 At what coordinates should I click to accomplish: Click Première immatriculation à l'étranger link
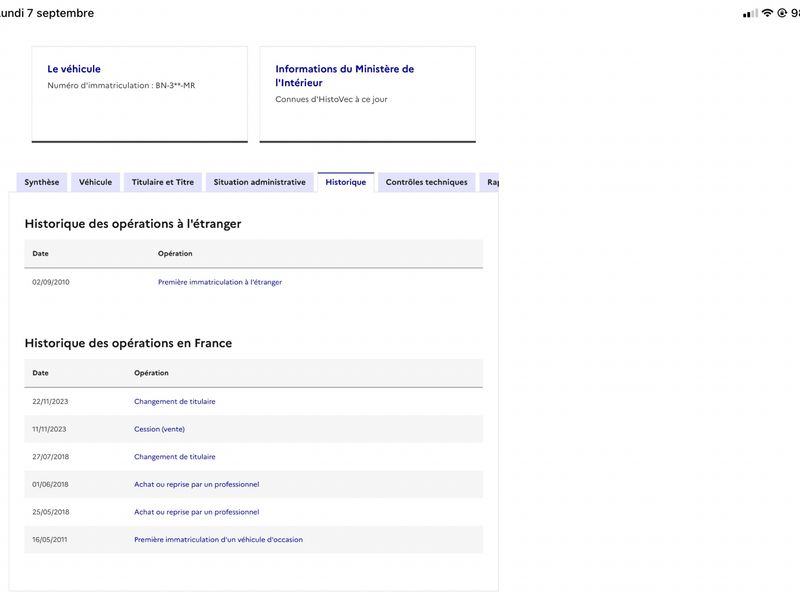point(220,282)
